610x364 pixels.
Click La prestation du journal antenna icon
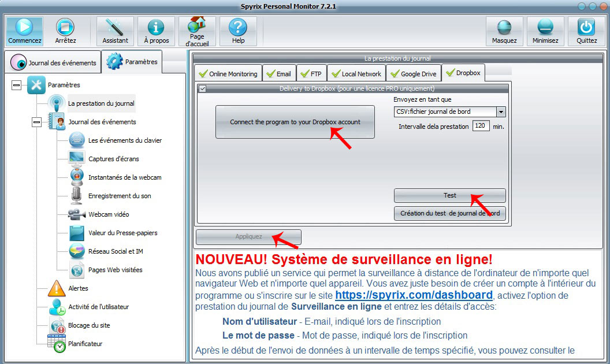[57, 103]
